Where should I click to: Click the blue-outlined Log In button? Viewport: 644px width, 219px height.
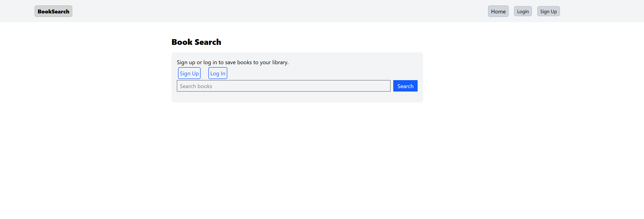218,73
